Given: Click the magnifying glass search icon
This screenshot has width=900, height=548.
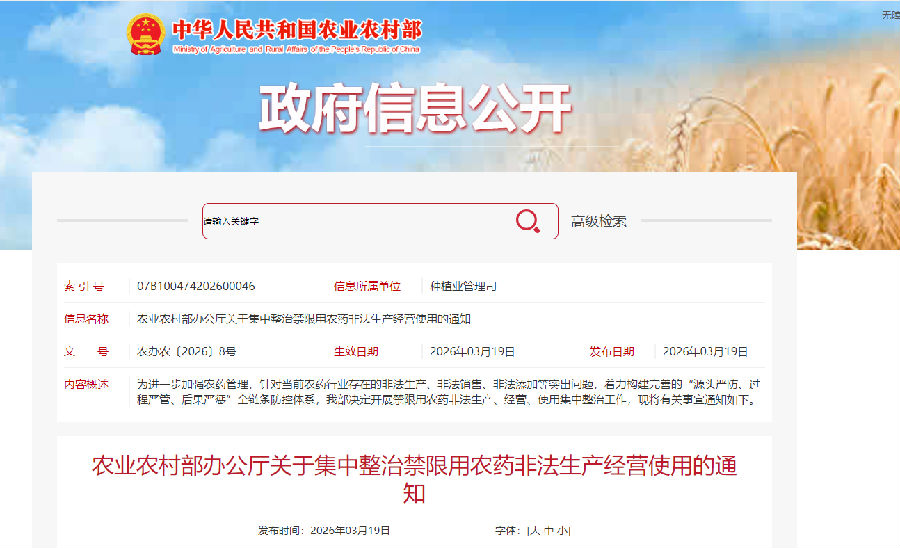Looking at the screenshot, I should click(x=527, y=221).
